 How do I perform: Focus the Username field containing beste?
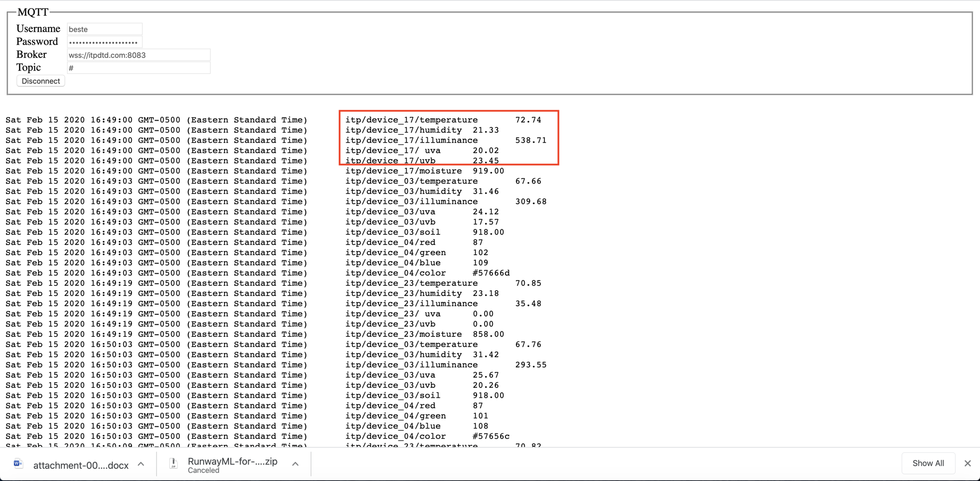click(x=104, y=29)
